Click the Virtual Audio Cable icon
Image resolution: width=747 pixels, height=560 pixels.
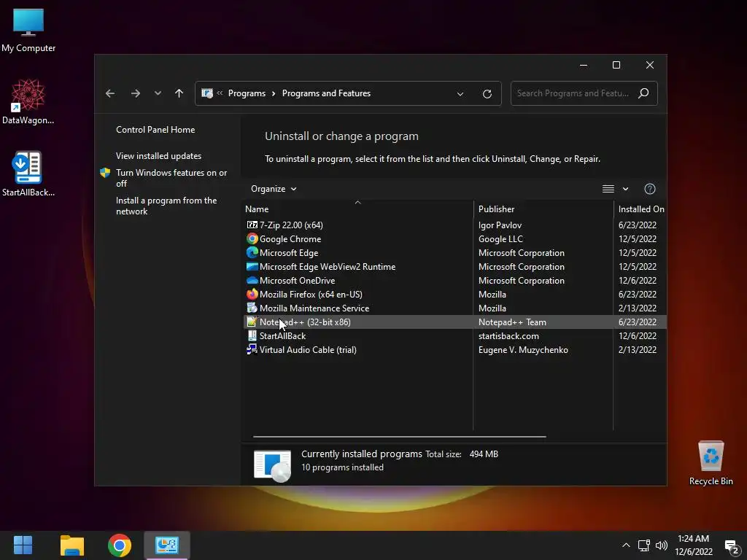252,349
